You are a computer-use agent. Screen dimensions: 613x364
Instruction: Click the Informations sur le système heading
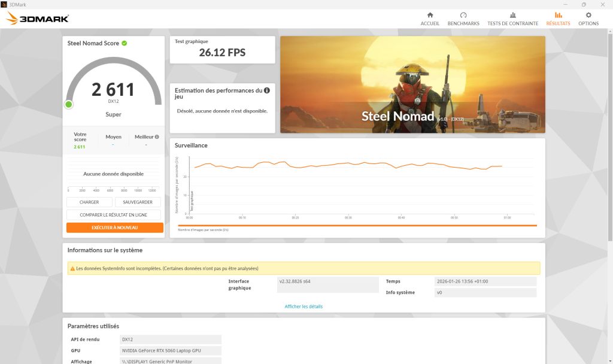pos(105,250)
